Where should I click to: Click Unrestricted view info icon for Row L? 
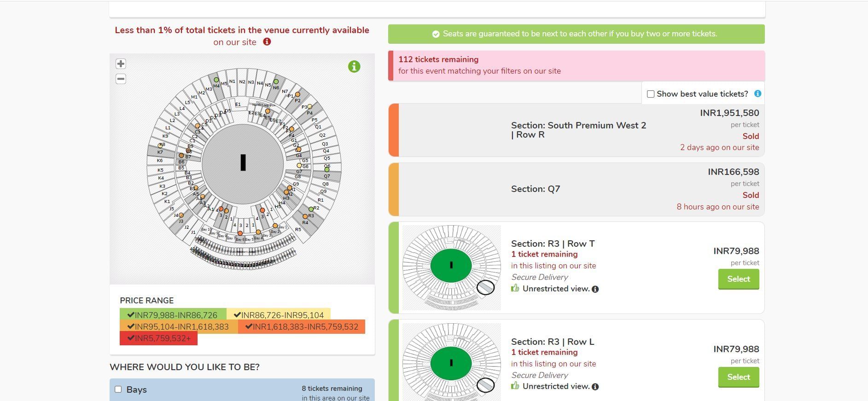pos(595,387)
